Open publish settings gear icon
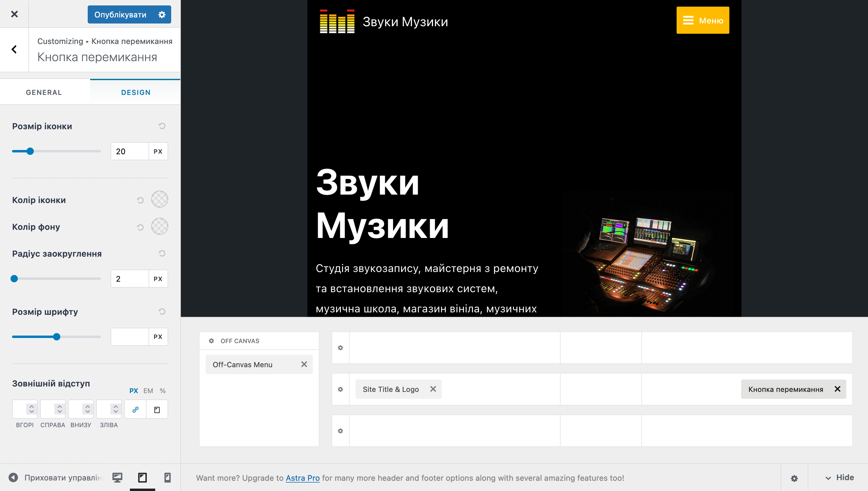The height and width of the screenshot is (491, 868). tap(162, 14)
